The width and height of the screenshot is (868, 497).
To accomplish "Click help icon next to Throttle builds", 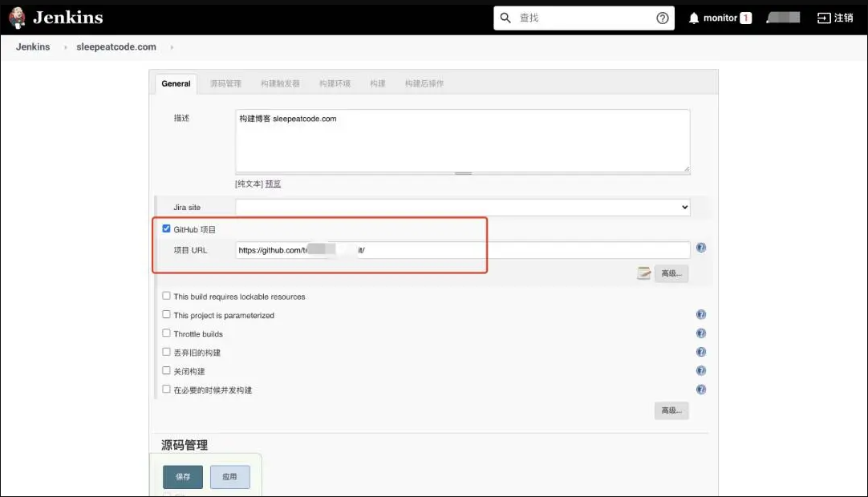I will (701, 333).
